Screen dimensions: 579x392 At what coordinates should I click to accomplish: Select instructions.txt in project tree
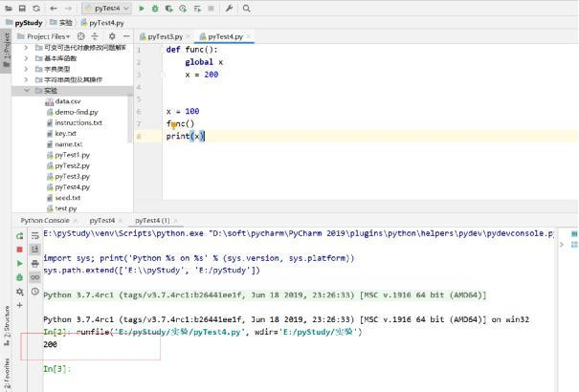coord(78,122)
